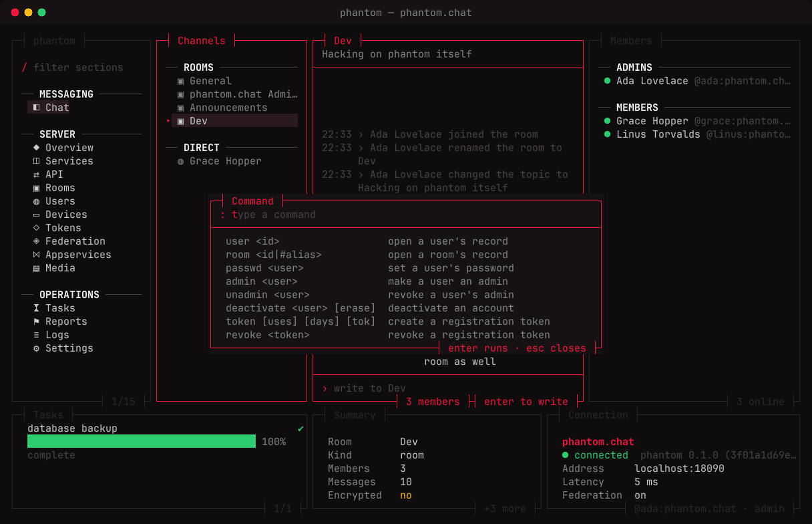Click the Appservices bowtie icon
The image size is (812, 524).
(x=36, y=255)
